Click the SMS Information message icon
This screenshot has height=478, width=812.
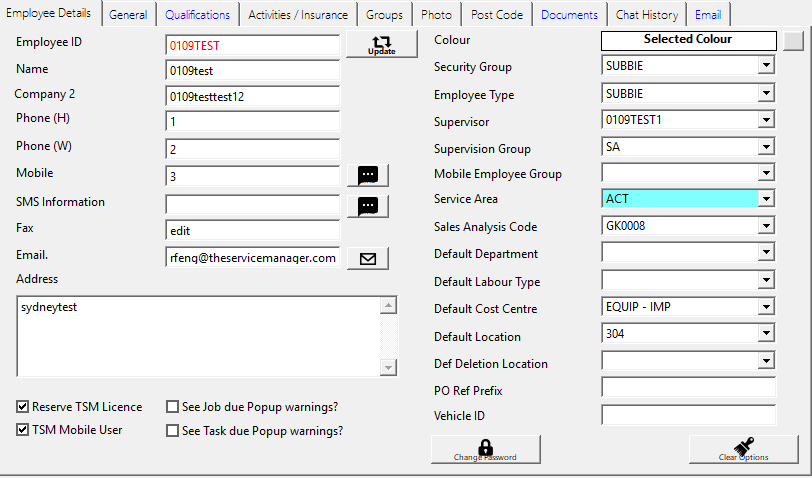click(x=367, y=206)
